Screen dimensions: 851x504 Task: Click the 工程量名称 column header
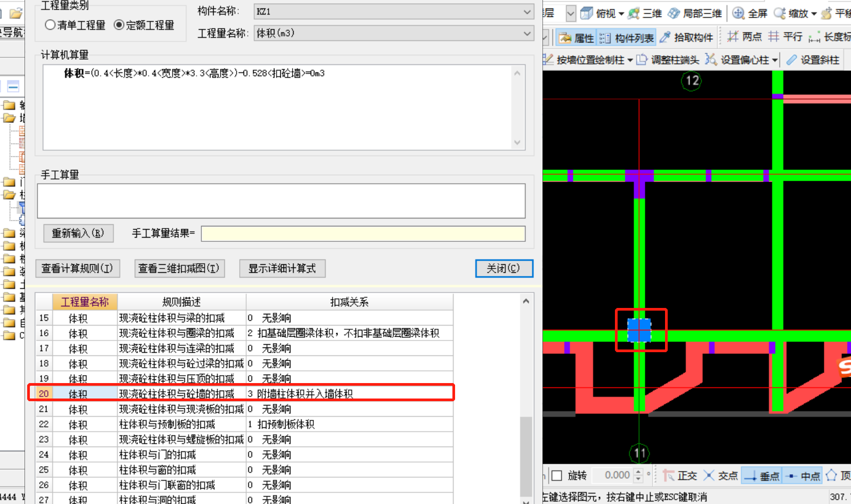85,302
